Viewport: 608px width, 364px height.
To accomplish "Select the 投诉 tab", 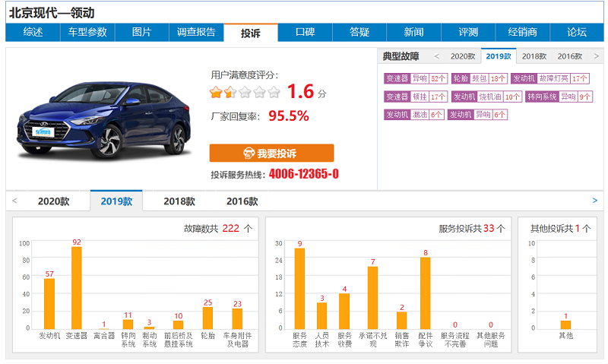I will pyautogui.click(x=251, y=33).
